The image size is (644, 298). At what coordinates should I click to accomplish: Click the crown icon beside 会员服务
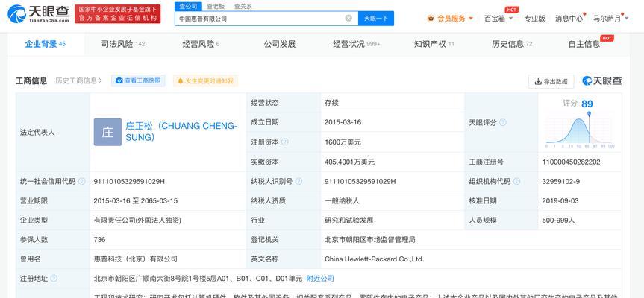[x=431, y=19]
